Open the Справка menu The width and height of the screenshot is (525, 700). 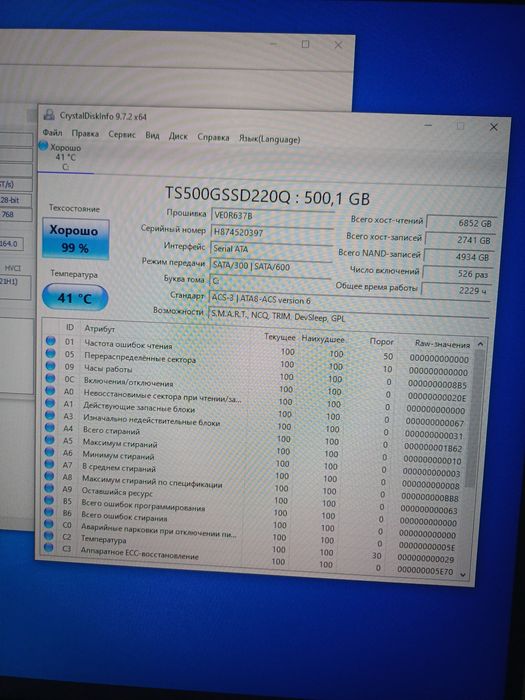[213, 138]
